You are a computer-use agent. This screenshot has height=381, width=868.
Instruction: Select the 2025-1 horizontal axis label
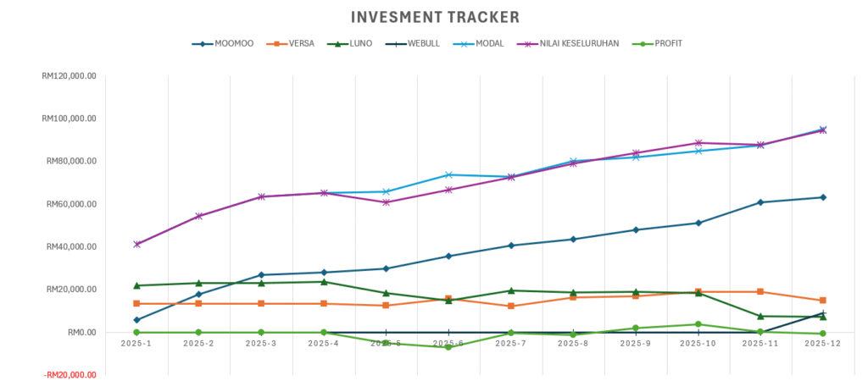point(136,344)
